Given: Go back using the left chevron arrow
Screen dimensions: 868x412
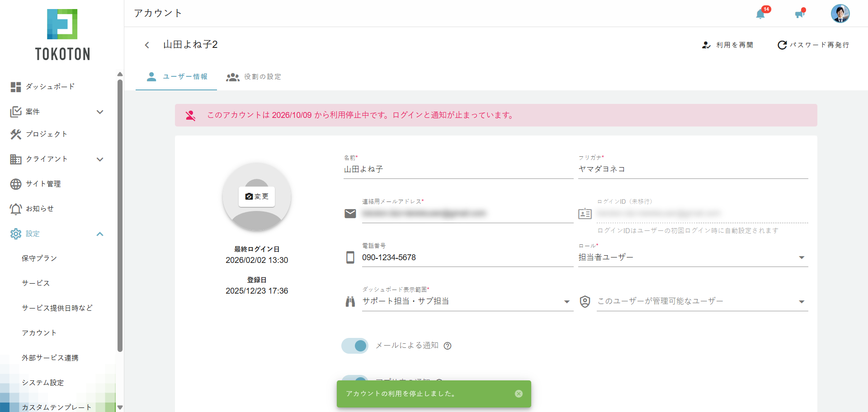Looking at the screenshot, I should click(x=147, y=45).
